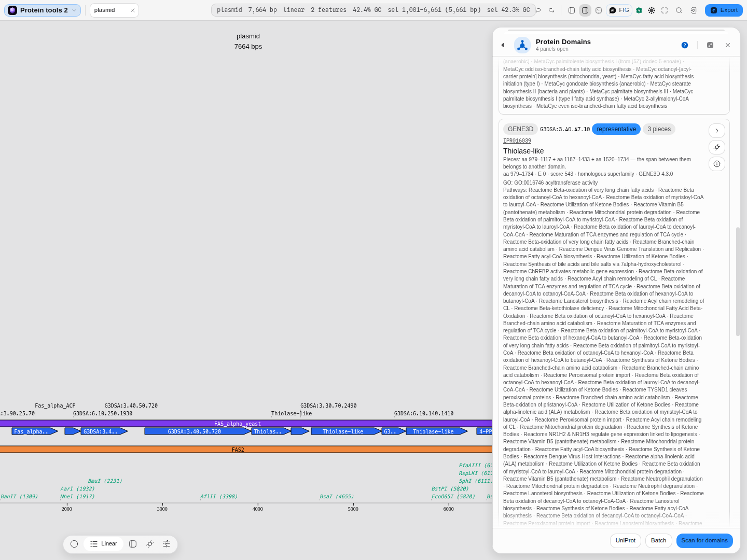Click the green gear badge icon
This screenshot has width=747, height=560.
[639, 10]
